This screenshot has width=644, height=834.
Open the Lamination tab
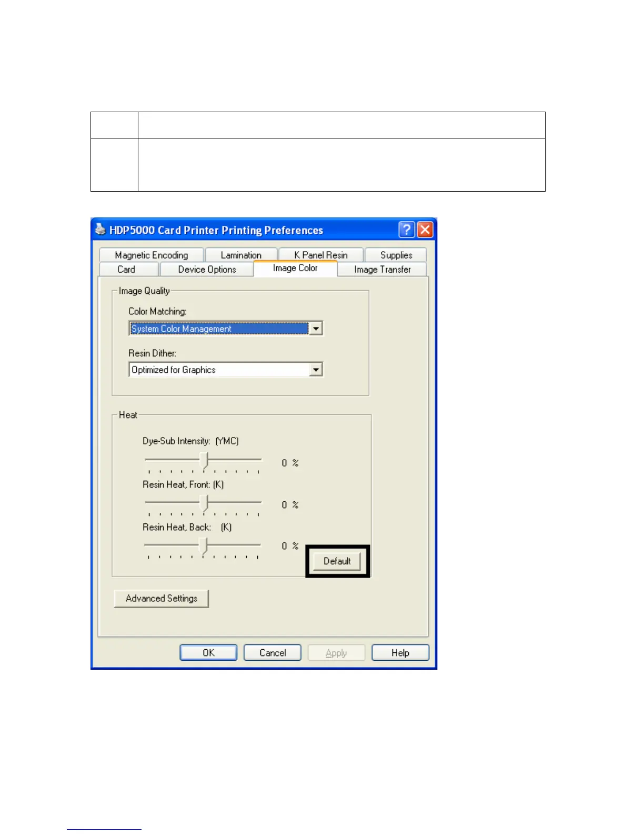pyautogui.click(x=241, y=255)
